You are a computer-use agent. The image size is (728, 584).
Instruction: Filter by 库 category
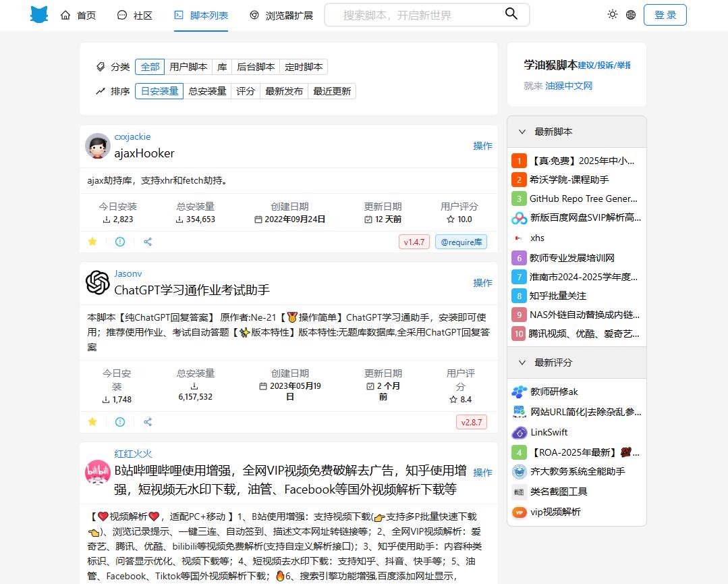click(223, 67)
